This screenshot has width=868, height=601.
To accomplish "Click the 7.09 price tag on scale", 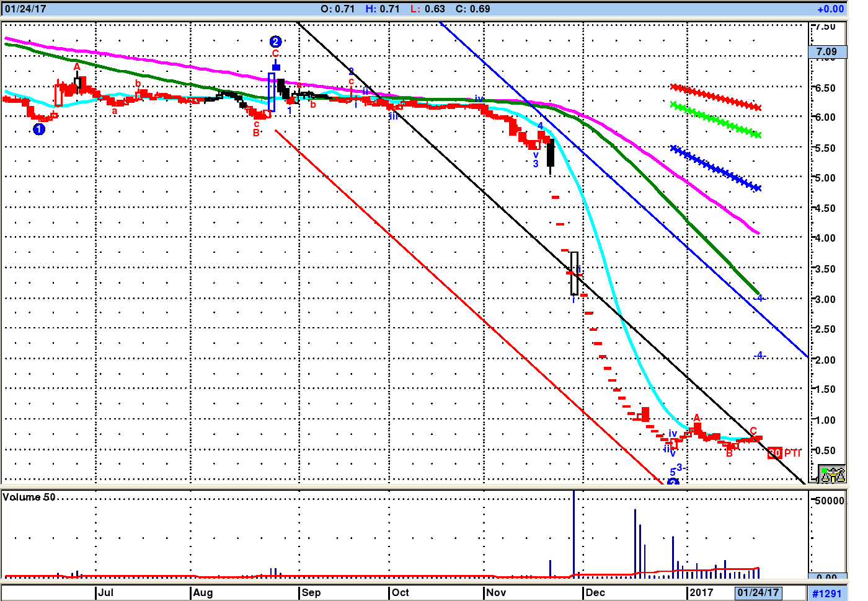I will tap(826, 52).
